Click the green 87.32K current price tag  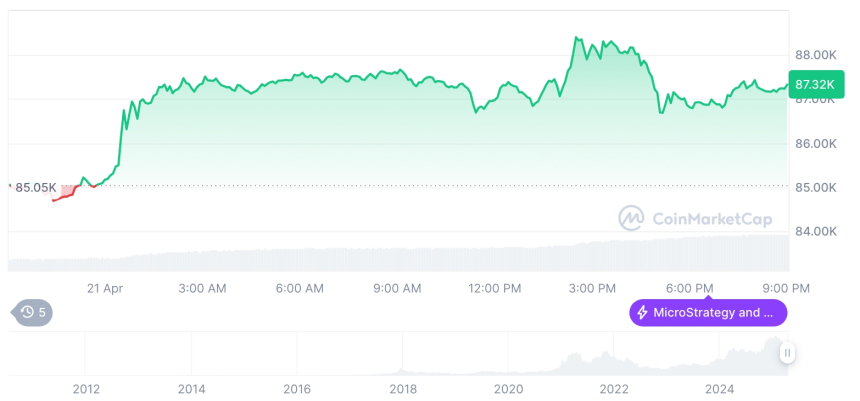811,85
